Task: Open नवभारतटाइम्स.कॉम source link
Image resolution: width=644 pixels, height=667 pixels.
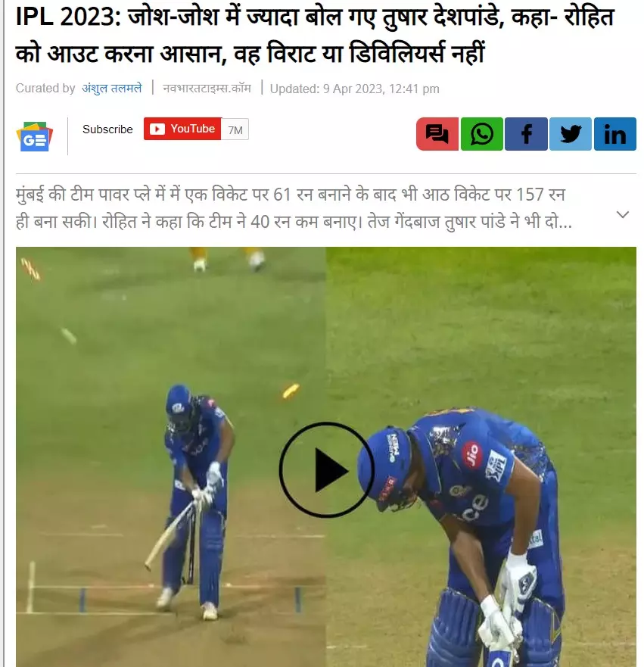Action: tap(207, 88)
